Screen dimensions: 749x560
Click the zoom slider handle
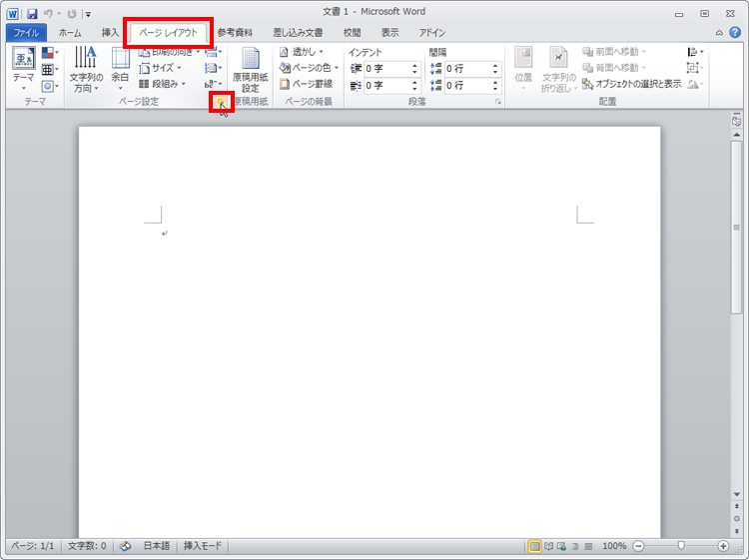(x=681, y=545)
